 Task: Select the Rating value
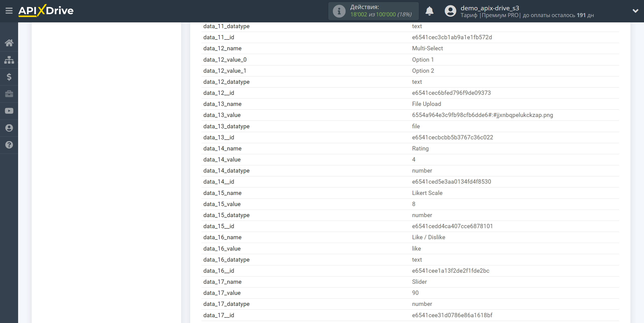pos(420,148)
